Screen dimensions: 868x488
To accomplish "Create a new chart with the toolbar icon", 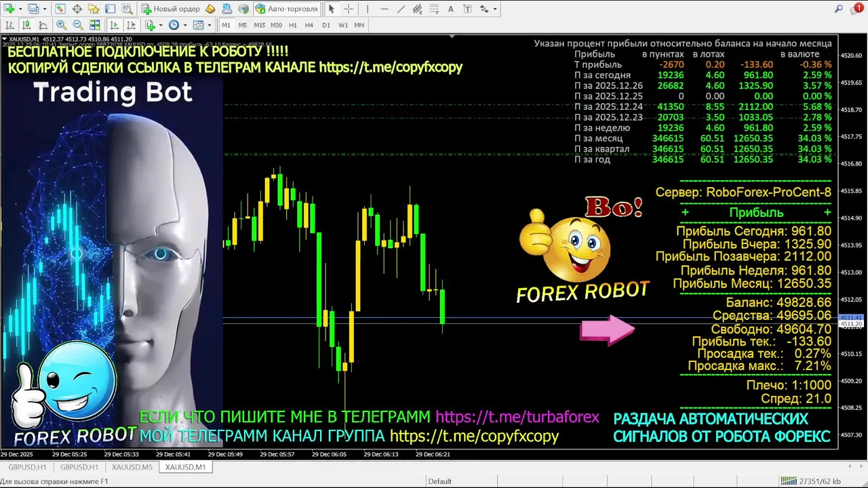I will click(9, 9).
